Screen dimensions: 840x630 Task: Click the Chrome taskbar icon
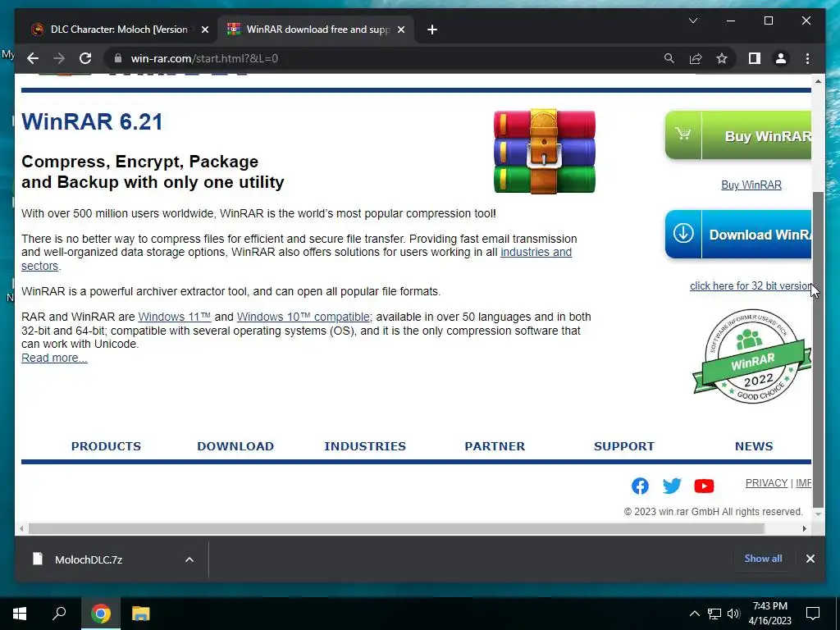(100, 614)
